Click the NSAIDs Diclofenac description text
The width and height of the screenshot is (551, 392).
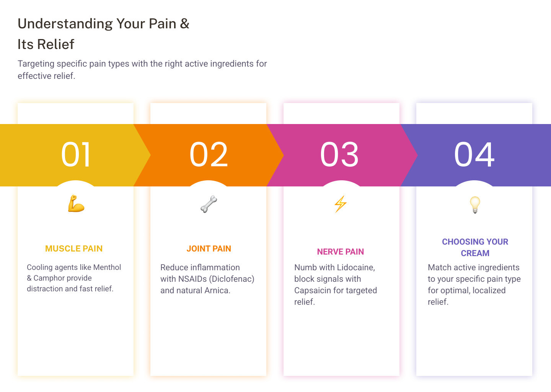[207, 279]
